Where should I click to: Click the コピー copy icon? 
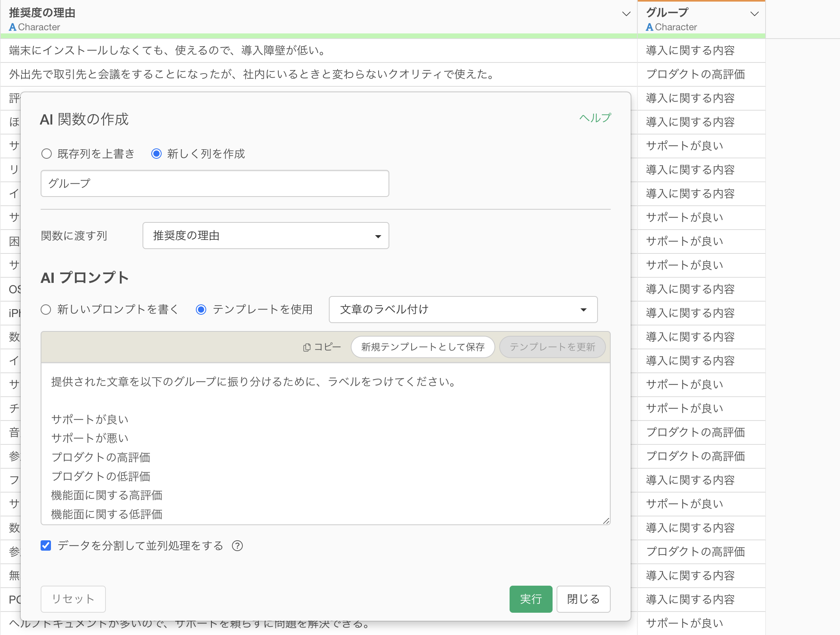(x=307, y=347)
